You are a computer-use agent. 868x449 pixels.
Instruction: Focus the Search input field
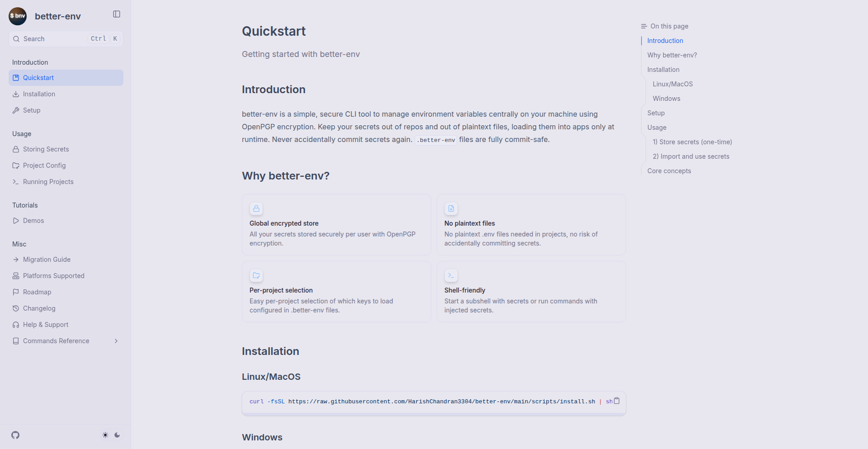[54, 39]
